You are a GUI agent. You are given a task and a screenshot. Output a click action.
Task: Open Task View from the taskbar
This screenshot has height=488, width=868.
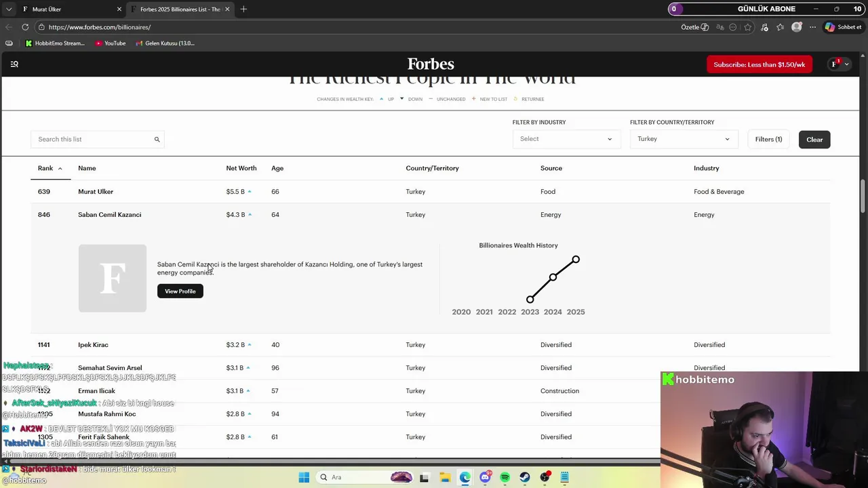(x=424, y=477)
